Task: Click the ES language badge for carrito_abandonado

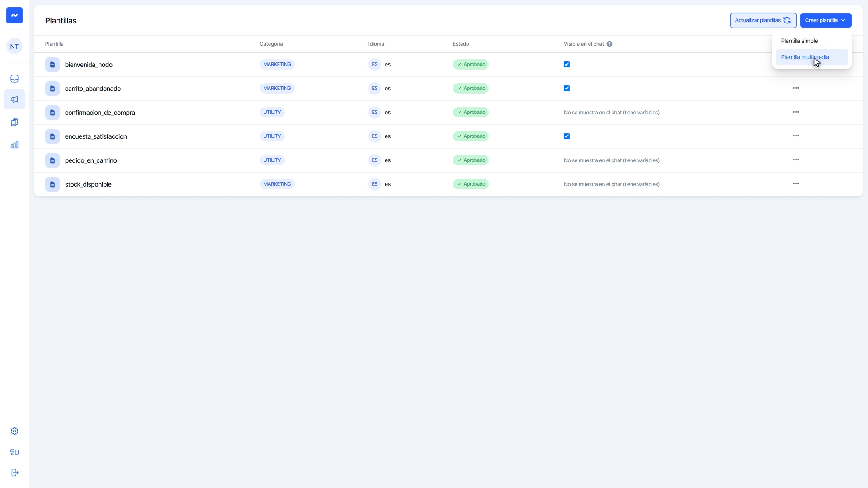Action: [375, 89]
